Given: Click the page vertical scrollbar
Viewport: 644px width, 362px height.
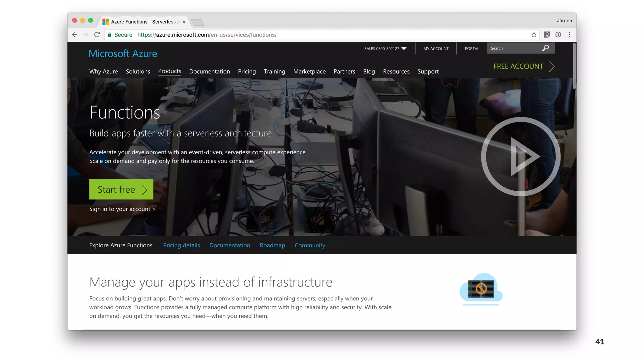Looking at the screenshot, I should point(574,66).
